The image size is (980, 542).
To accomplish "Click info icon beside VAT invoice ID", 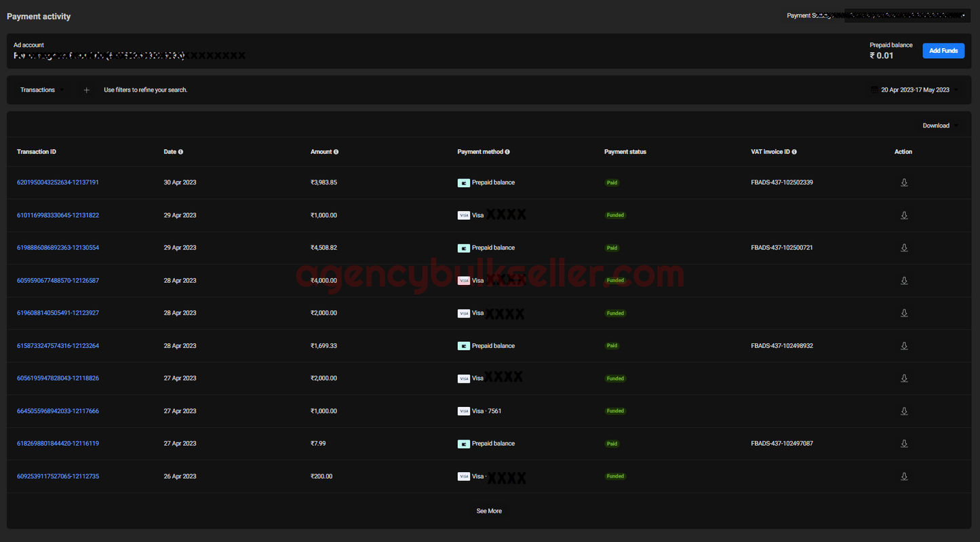I will coord(794,152).
